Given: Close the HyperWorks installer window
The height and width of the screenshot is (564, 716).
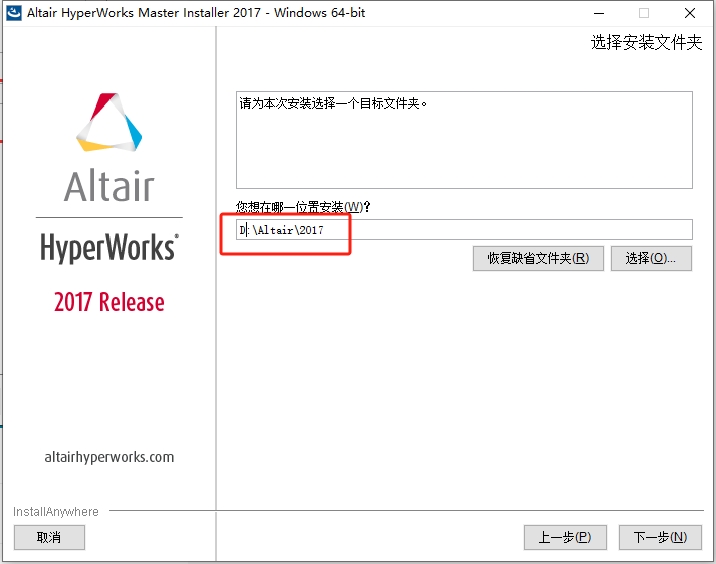Looking at the screenshot, I should pos(690,13).
